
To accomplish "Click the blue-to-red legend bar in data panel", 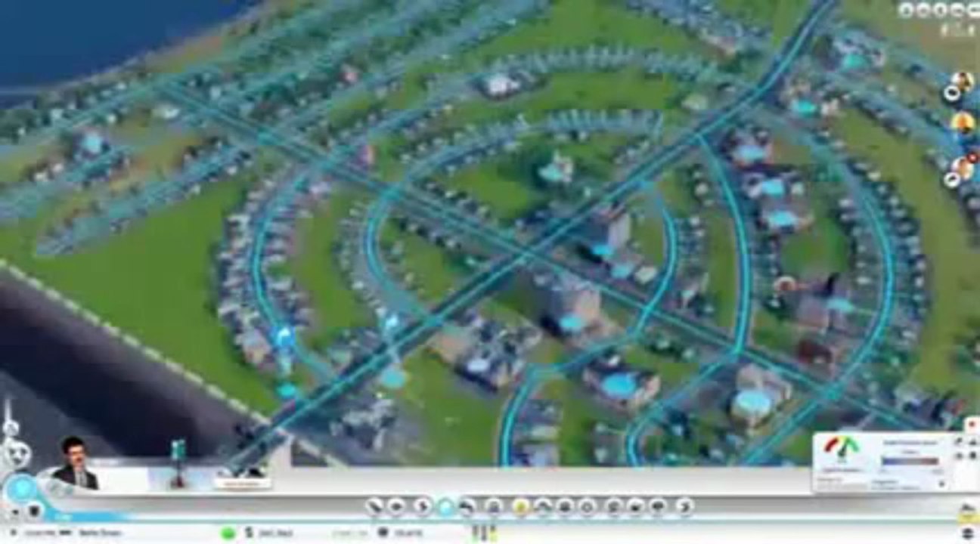I will pos(910,461).
